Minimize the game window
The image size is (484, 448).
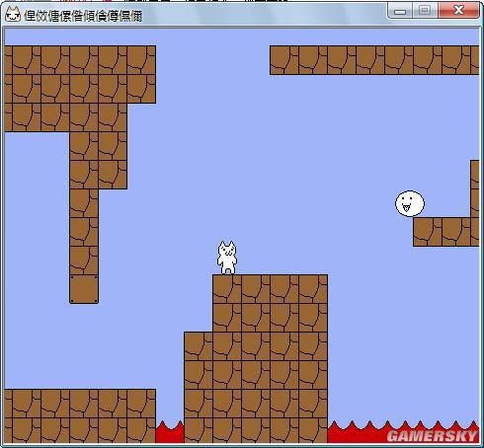400,12
